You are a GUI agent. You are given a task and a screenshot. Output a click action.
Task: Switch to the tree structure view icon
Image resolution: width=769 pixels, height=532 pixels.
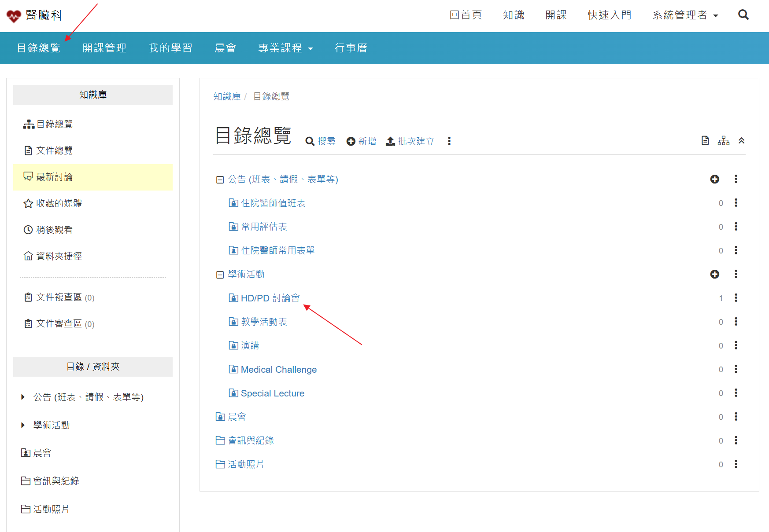point(723,141)
